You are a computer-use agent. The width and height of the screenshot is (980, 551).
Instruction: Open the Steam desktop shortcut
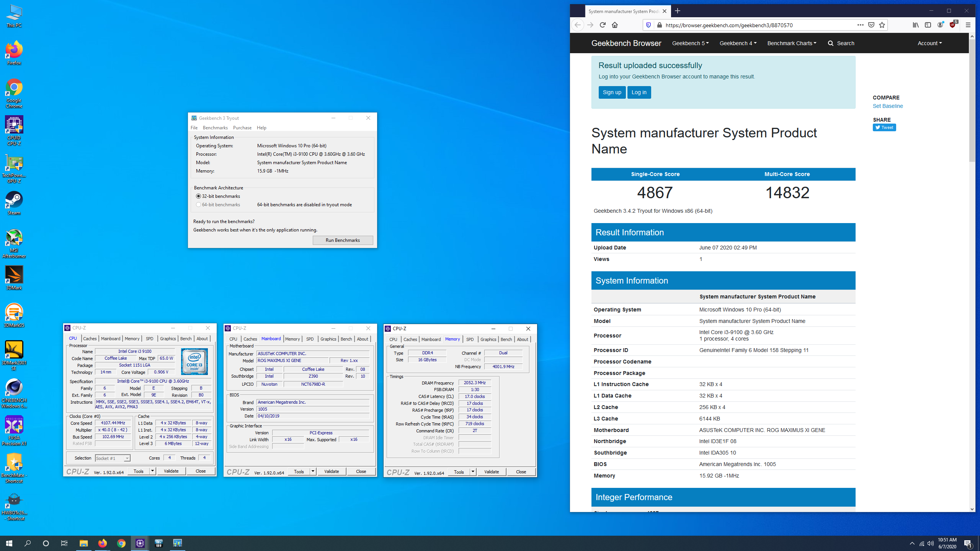click(14, 203)
